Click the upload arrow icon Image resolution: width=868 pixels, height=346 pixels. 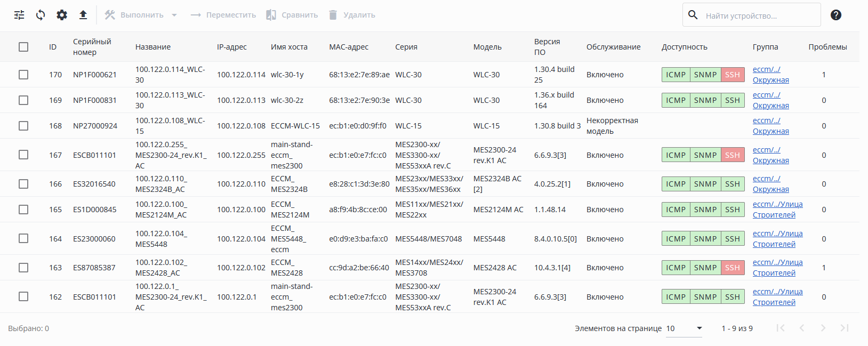[x=83, y=15]
